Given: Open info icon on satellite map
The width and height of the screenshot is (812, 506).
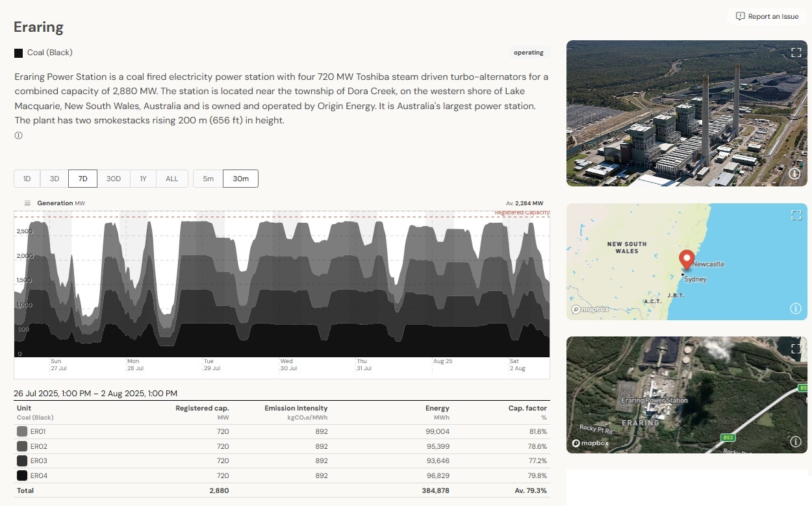Looking at the screenshot, I should click(795, 442).
